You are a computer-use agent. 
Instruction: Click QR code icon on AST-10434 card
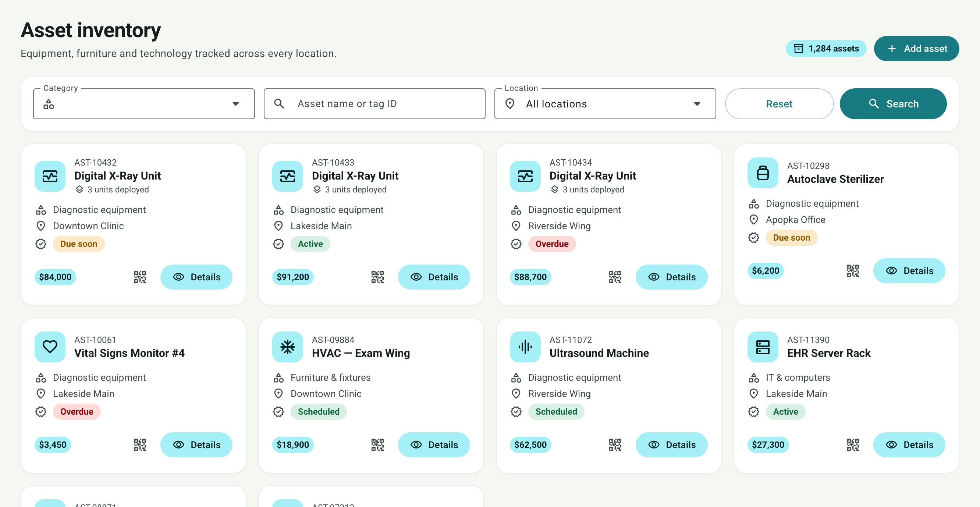[x=615, y=277]
